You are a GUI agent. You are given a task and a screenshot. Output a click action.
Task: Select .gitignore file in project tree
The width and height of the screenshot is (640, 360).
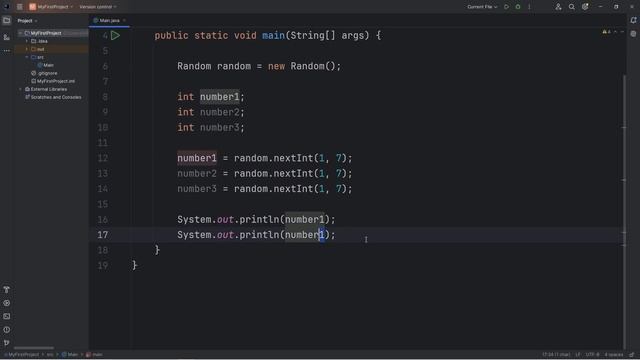click(44, 73)
